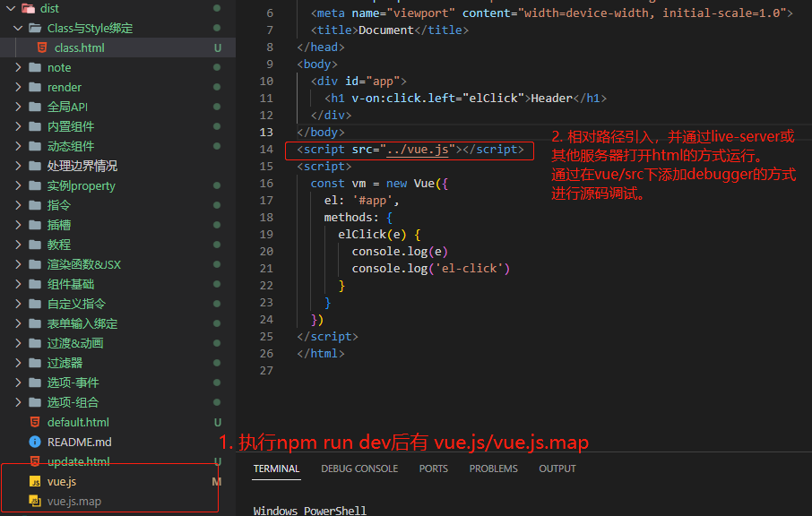Click the JS icon beside vue.js
The height and width of the screenshot is (516, 812).
[35, 481]
